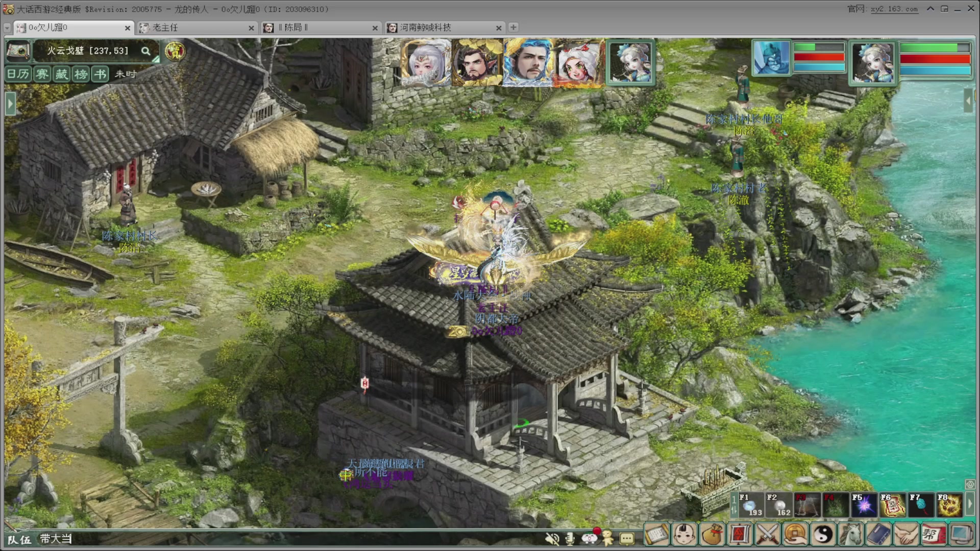Switch to the 河南鲸啸科技 account tab
Screen dimensions: 980x551
(x=445, y=28)
